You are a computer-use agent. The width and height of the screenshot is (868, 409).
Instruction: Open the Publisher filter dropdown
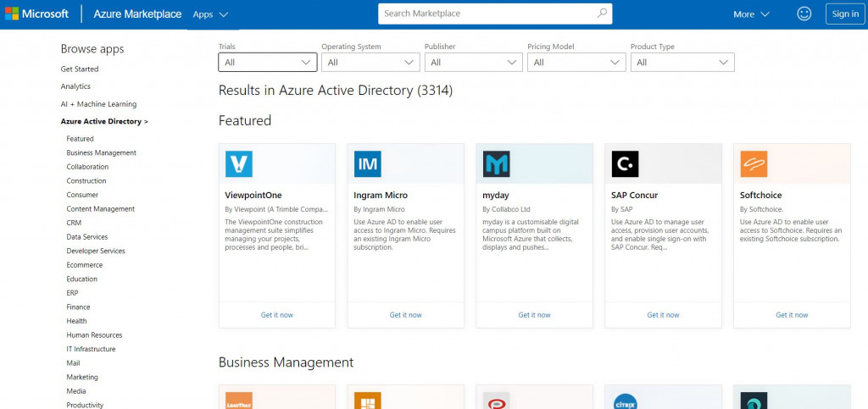(473, 63)
